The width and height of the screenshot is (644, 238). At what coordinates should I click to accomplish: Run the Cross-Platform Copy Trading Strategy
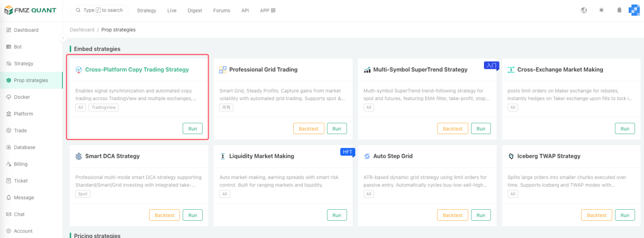193,129
